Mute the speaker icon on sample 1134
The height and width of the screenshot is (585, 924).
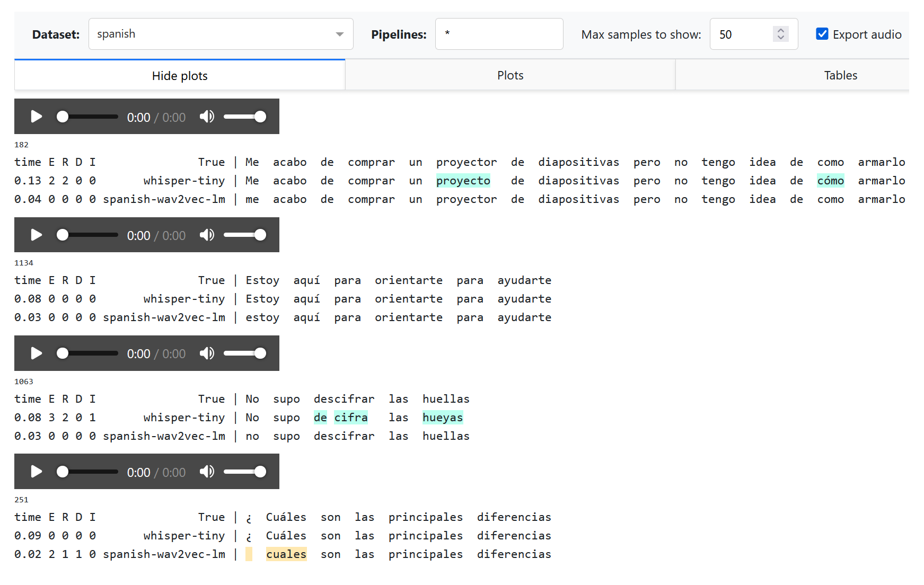point(207,235)
